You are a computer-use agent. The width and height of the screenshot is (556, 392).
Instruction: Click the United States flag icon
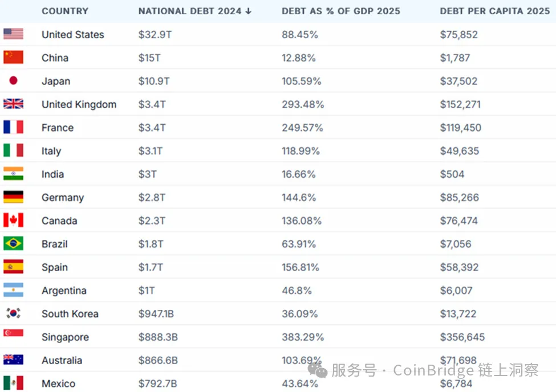[x=13, y=34]
